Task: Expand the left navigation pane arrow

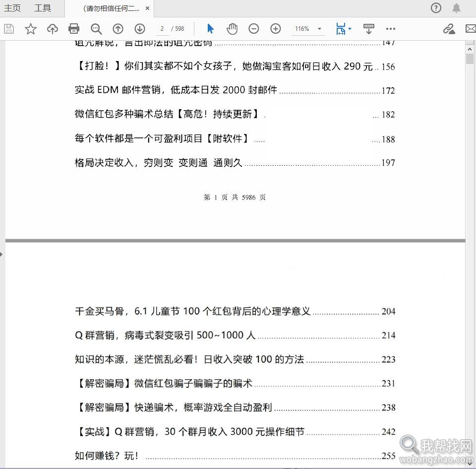Action: [x=1, y=254]
